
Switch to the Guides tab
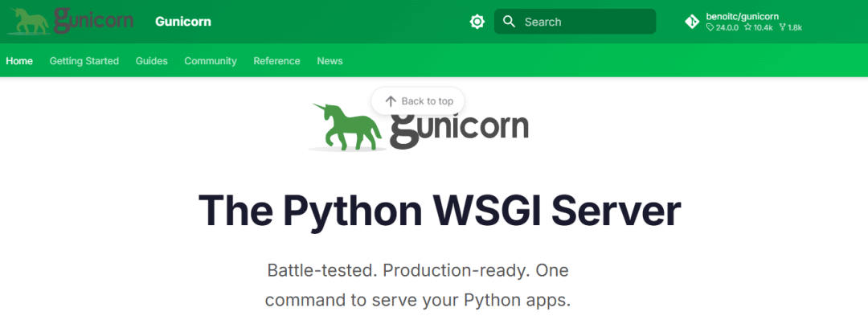152,61
